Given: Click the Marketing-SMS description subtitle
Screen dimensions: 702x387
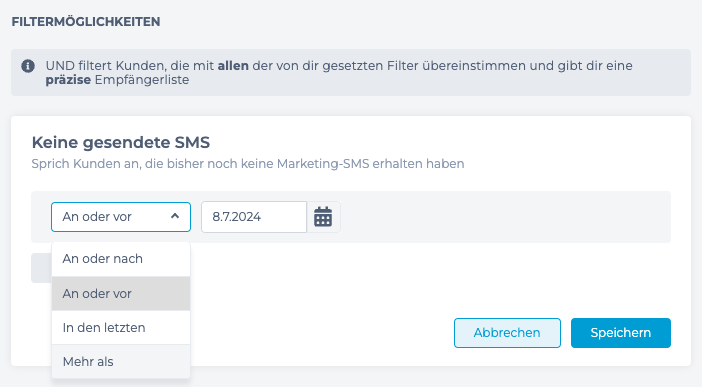Looking at the screenshot, I should (248, 164).
